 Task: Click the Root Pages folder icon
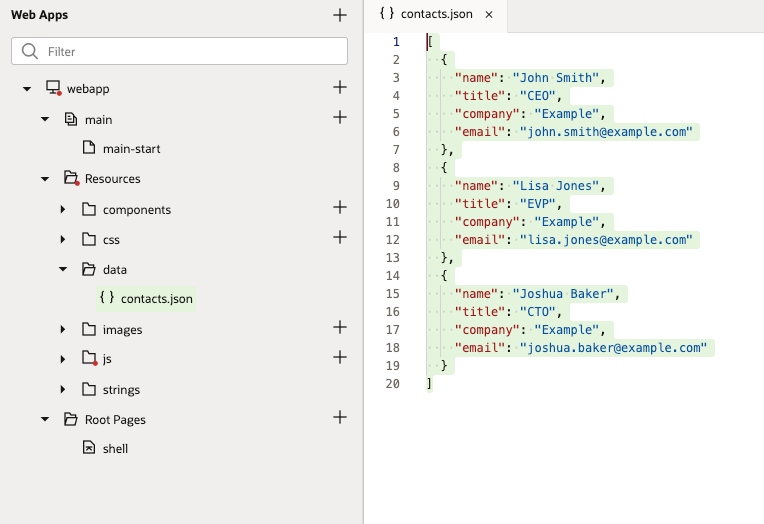(71, 419)
